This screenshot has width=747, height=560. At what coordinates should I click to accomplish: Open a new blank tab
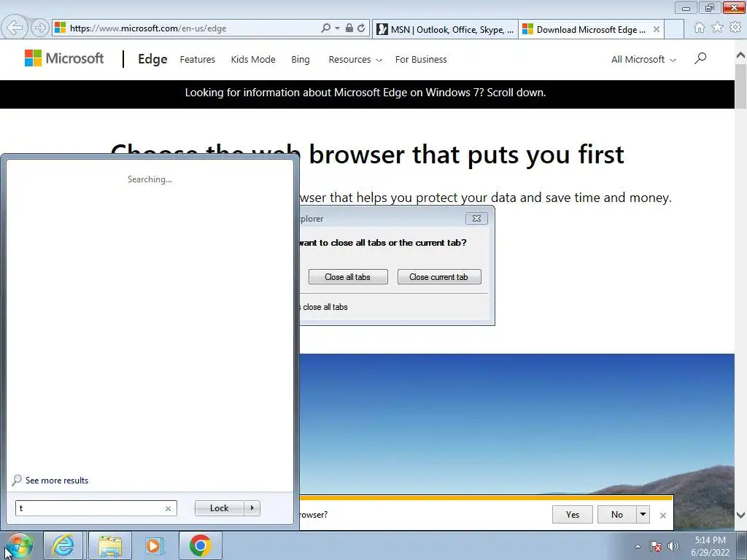pyautogui.click(x=674, y=29)
